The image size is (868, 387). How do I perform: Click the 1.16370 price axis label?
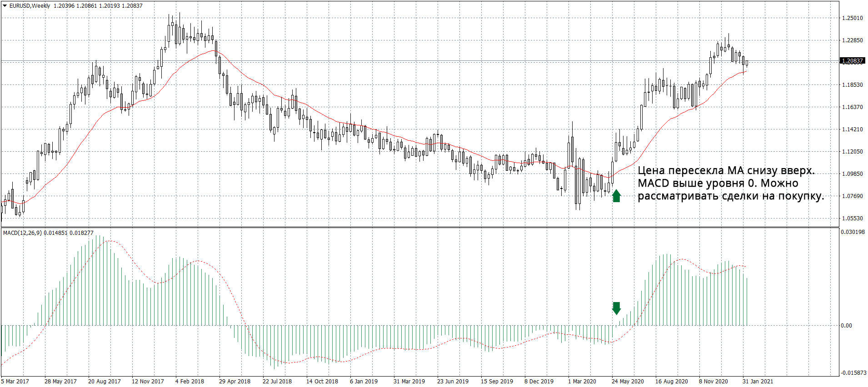tap(852, 107)
